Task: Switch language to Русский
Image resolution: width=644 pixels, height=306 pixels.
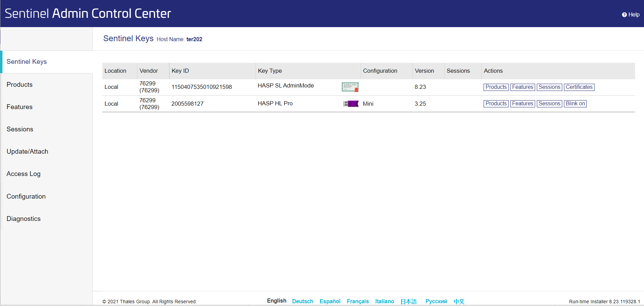Action: [436, 301]
